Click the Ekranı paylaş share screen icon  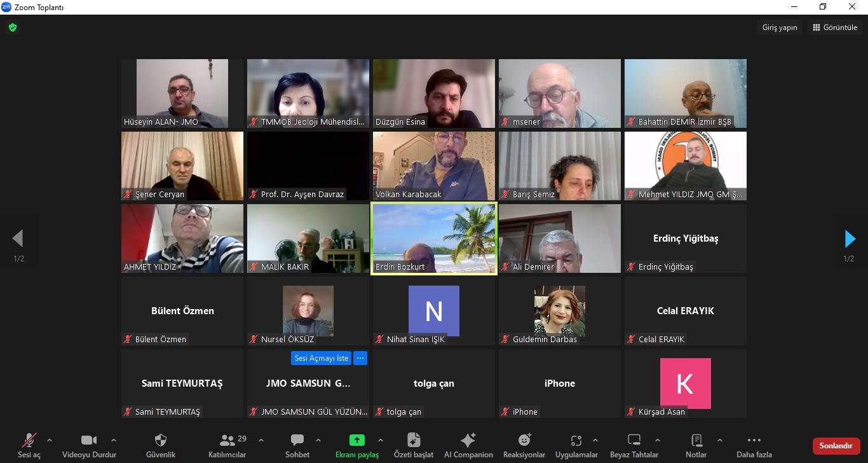click(357, 440)
